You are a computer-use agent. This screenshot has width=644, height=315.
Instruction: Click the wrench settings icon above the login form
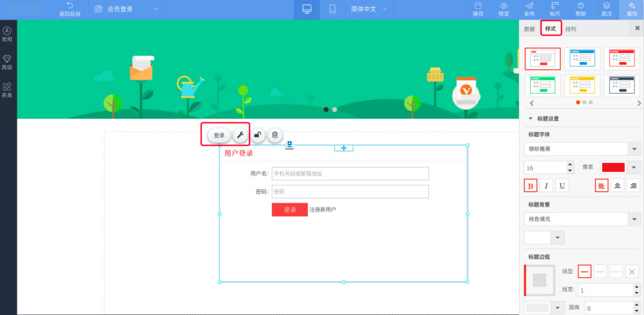pos(239,135)
